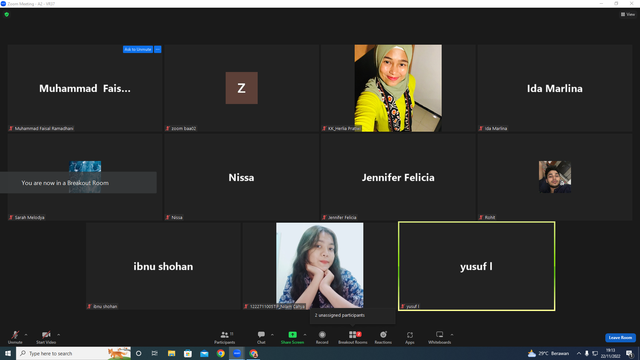Click the system tray microphone icon
The height and width of the screenshot is (360, 640).
click(587, 353)
